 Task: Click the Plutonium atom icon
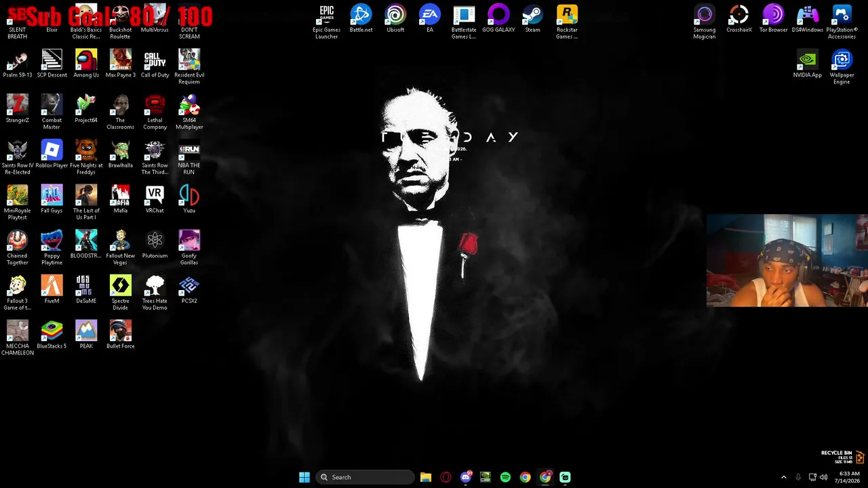click(x=155, y=245)
